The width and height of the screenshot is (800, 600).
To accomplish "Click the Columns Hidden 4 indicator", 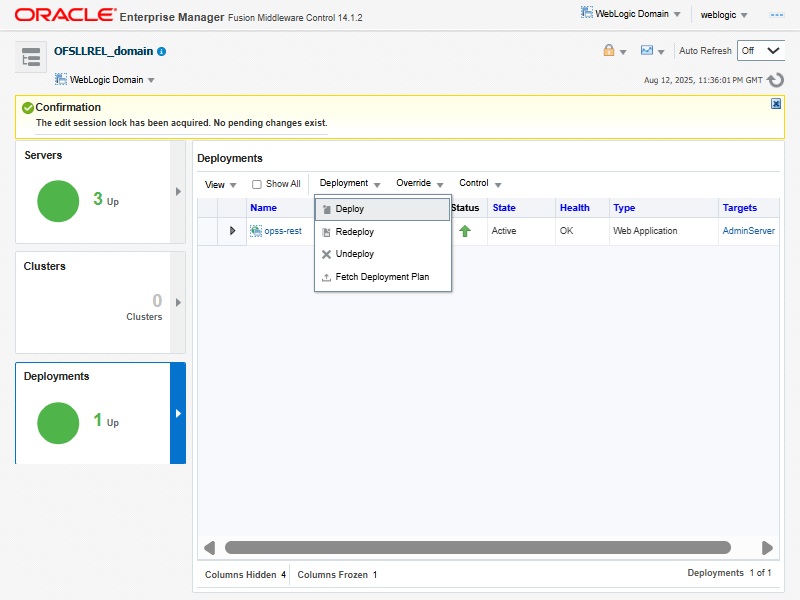I will click(x=245, y=575).
